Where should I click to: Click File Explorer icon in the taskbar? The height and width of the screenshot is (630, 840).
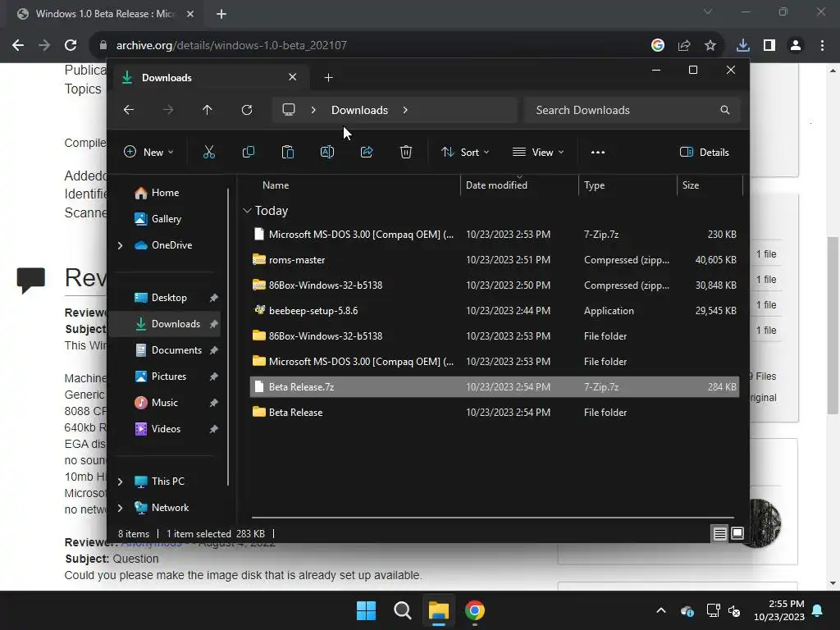(438, 610)
